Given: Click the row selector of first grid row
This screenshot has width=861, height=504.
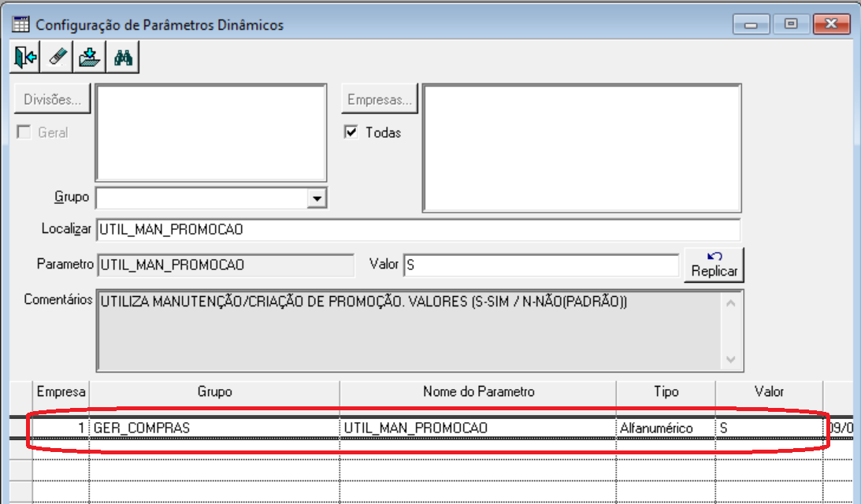Looking at the screenshot, I should coord(20,428).
